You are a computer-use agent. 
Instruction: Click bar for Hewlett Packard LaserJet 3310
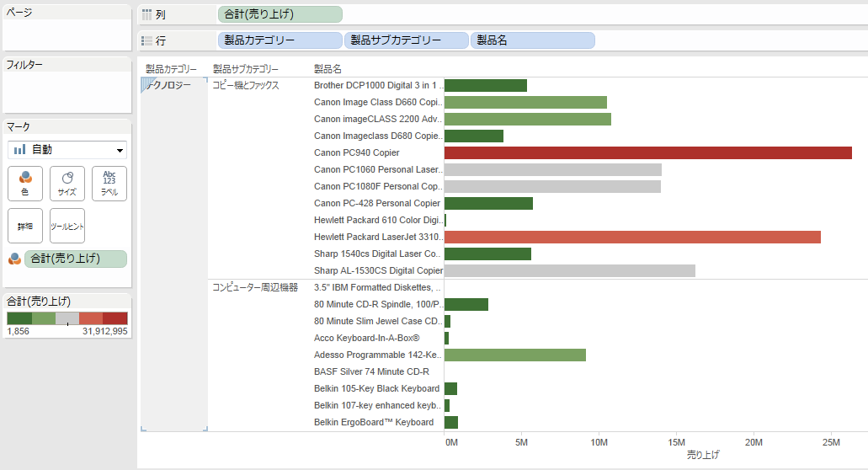pos(632,237)
